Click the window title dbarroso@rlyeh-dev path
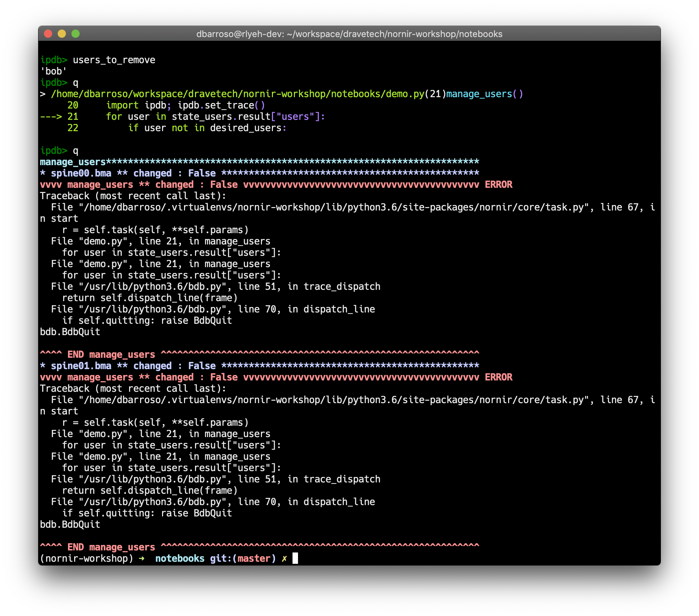699x616 pixels. (x=349, y=34)
